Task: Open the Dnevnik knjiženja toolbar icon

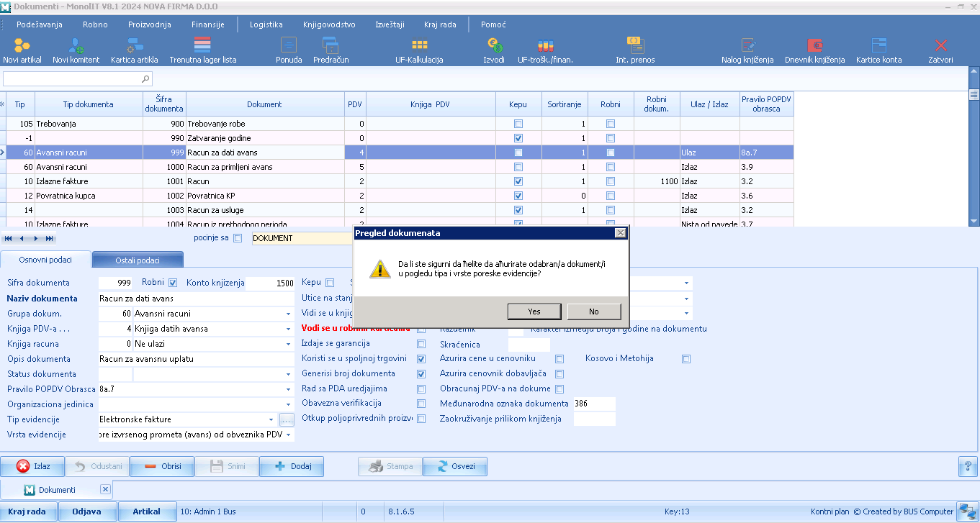Action: pos(814,46)
